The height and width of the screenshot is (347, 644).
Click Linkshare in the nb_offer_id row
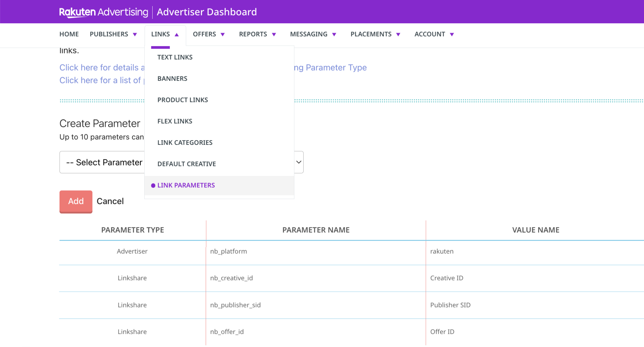point(132,332)
